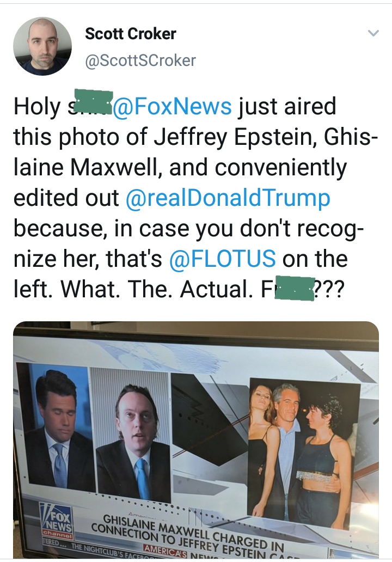Screen dimensions: 392x562
Task: Follow the @FoxNews mention link
Action: [172, 106]
